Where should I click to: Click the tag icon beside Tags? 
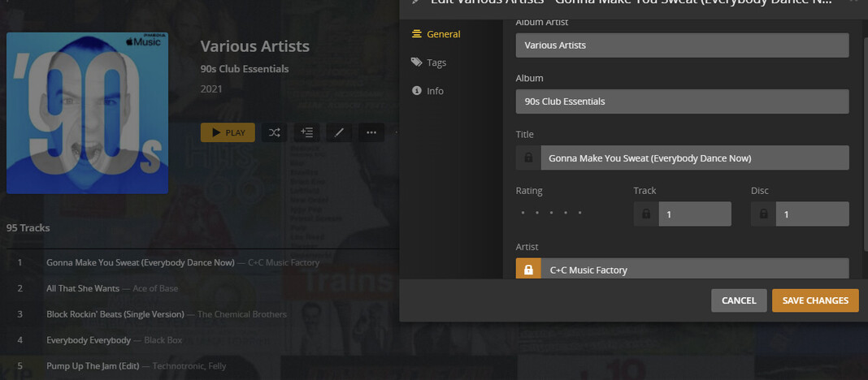pyautogui.click(x=416, y=63)
